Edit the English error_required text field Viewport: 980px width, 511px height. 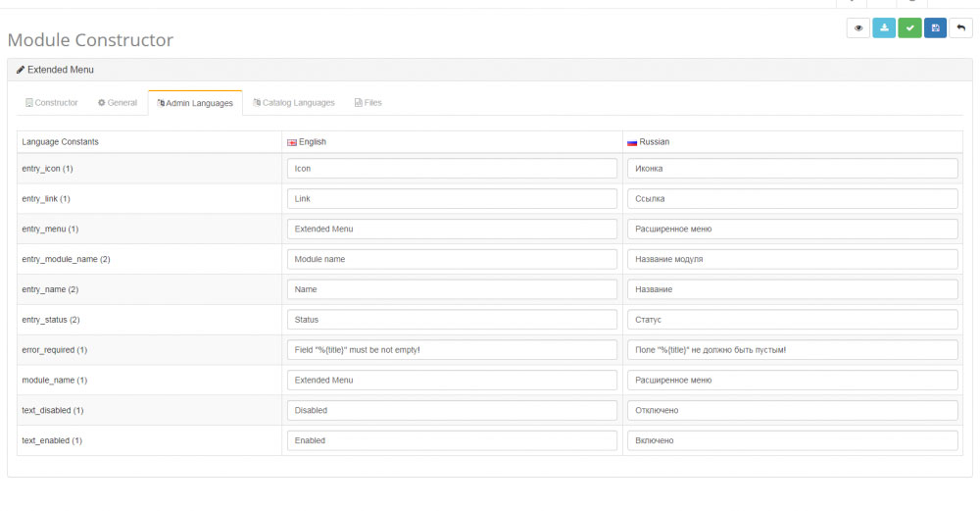(x=452, y=350)
